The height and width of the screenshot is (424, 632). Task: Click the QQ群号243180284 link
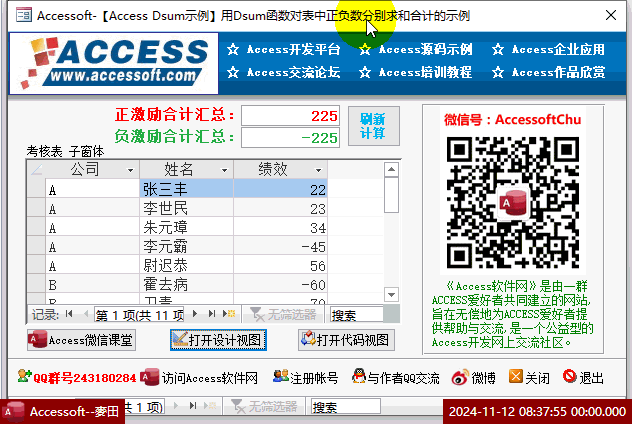(x=77, y=378)
